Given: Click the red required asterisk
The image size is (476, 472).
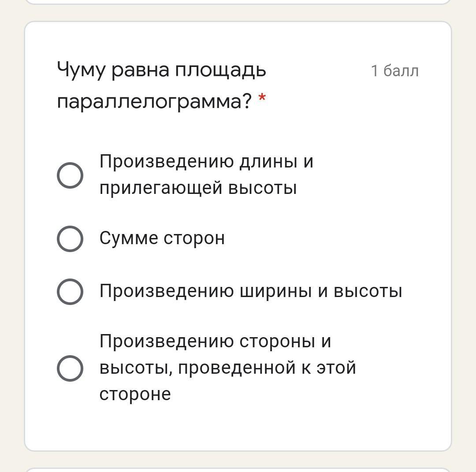Looking at the screenshot, I should (x=262, y=99).
